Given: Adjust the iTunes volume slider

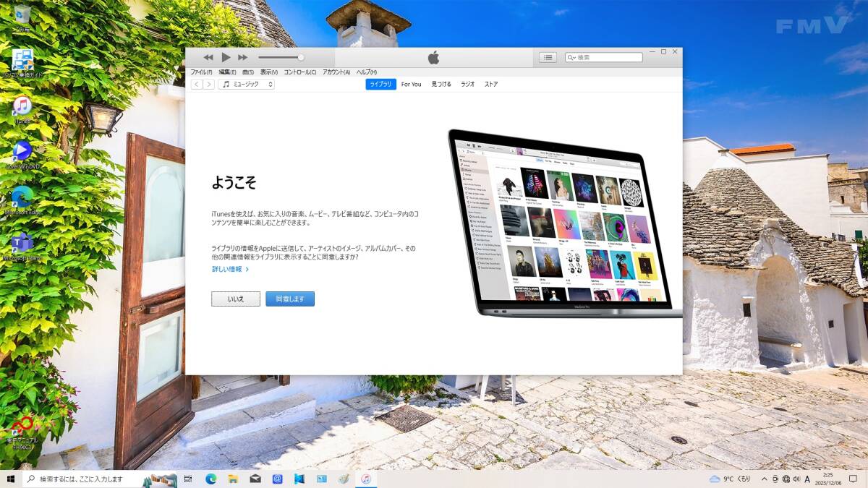Looking at the screenshot, I should pos(281,57).
